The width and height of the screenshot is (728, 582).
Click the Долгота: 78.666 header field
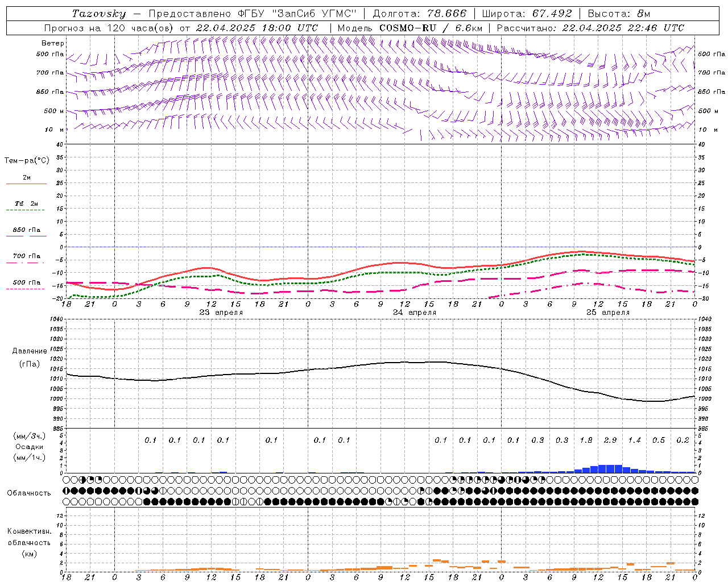pyautogui.click(x=419, y=14)
